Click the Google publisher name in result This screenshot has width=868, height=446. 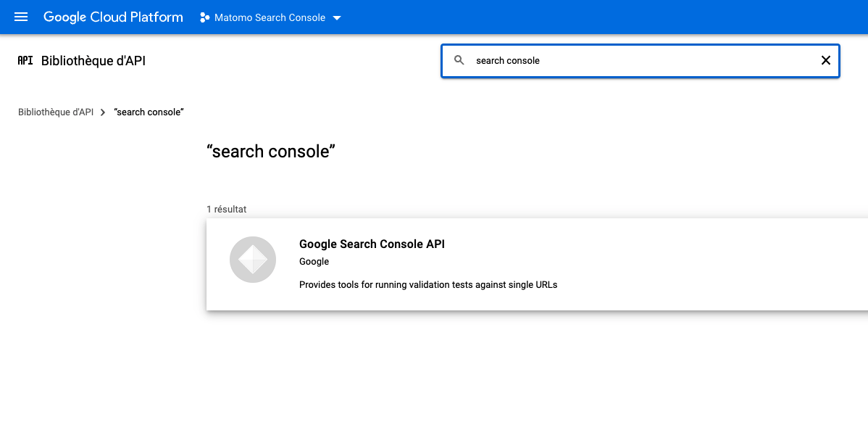[x=314, y=262]
